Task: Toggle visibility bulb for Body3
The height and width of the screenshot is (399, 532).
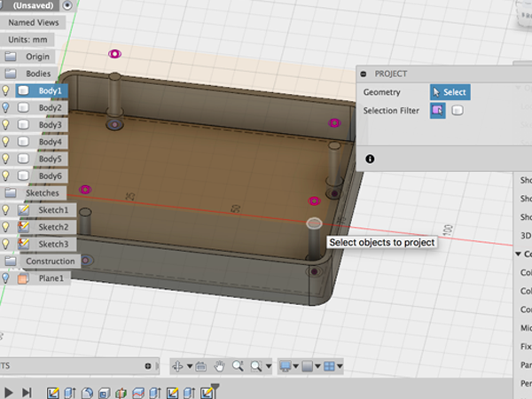Action: (6, 124)
